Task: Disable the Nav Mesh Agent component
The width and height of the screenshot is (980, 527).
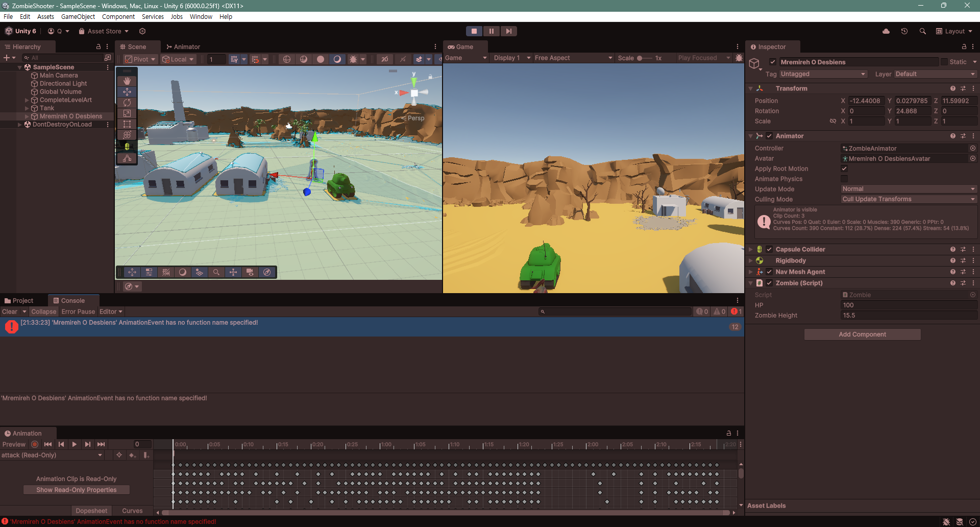Action: click(x=769, y=272)
